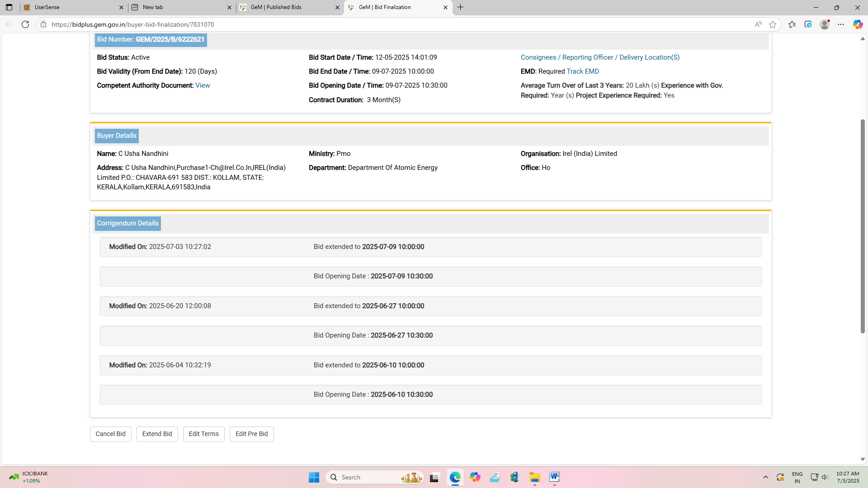868x488 pixels.
Task: Click the Edit Terms button
Action: (x=204, y=434)
